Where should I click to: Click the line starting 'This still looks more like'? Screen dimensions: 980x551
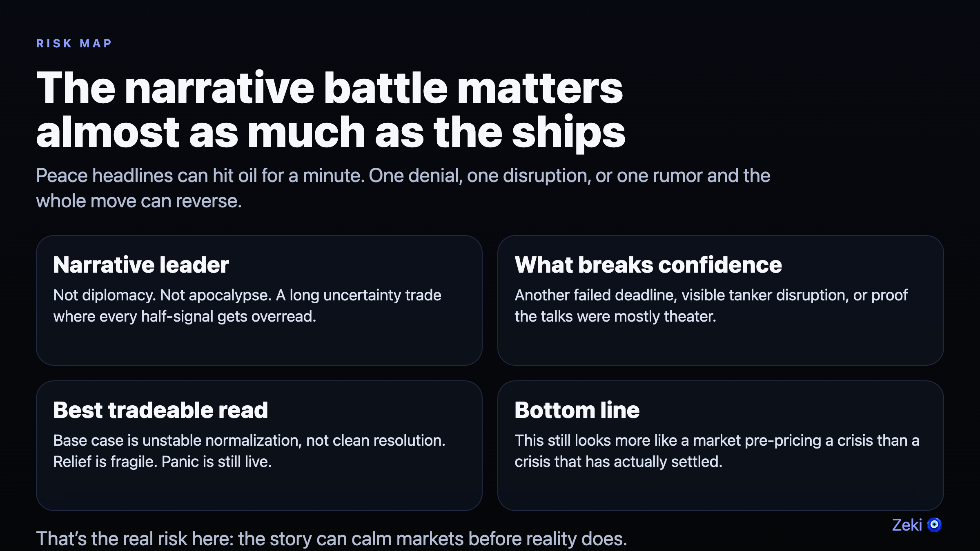click(x=717, y=440)
